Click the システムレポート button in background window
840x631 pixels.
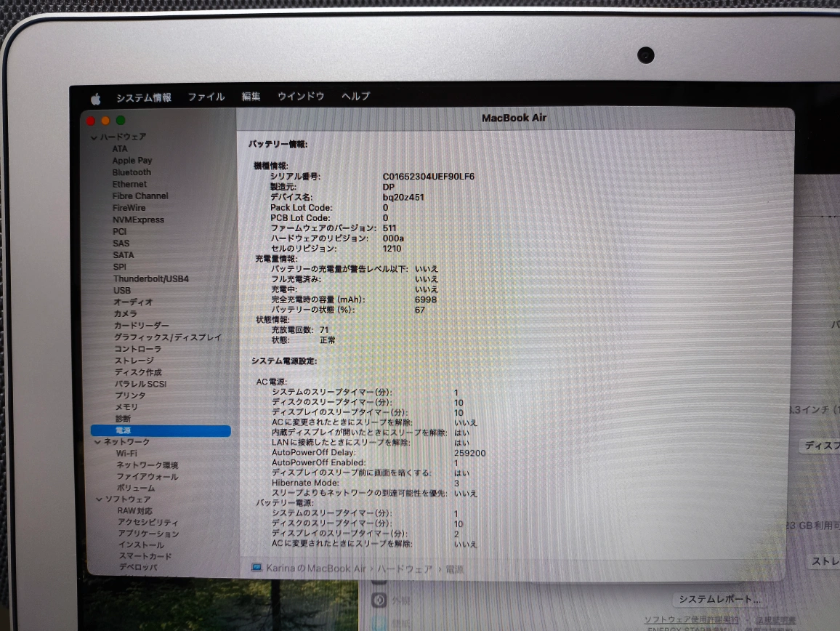pyautogui.click(x=719, y=599)
